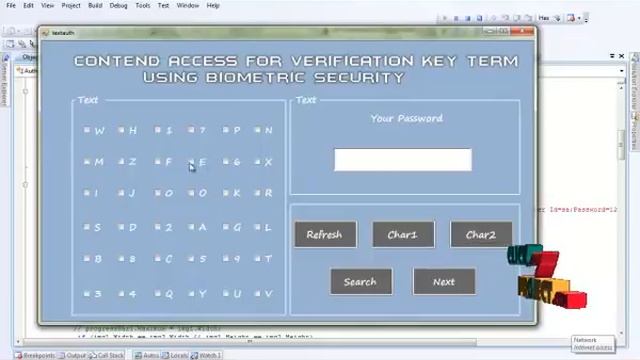Open the code editor member dropdown arrow
640x360 pixels.
tap(621, 71)
